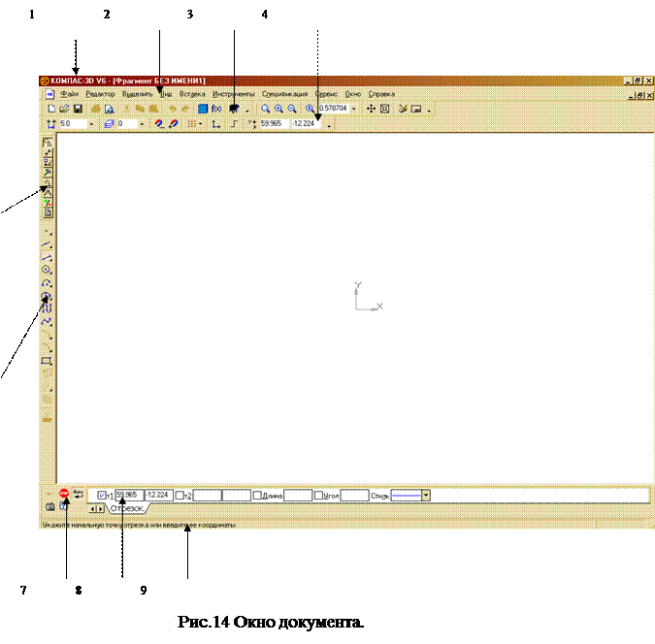
Task: Select the Circle drawing tool
Action: pos(47,270)
